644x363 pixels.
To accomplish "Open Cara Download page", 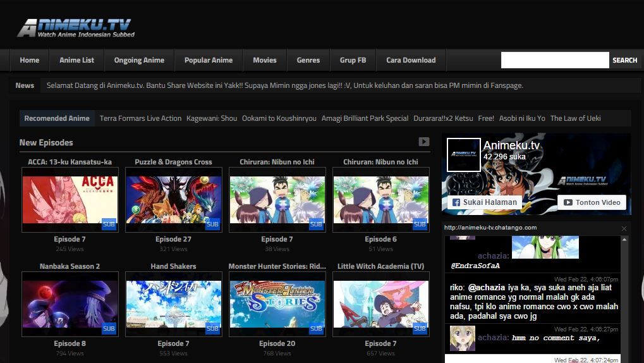I will tap(411, 60).
